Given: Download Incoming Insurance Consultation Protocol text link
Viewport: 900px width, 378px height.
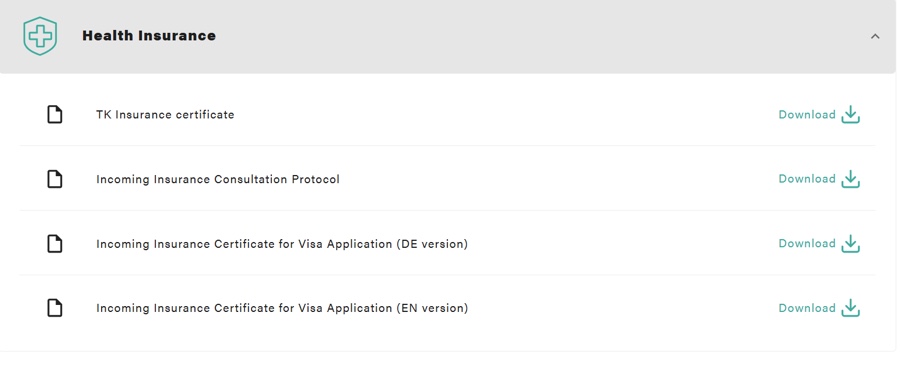Looking at the screenshot, I should click(x=807, y=179).
